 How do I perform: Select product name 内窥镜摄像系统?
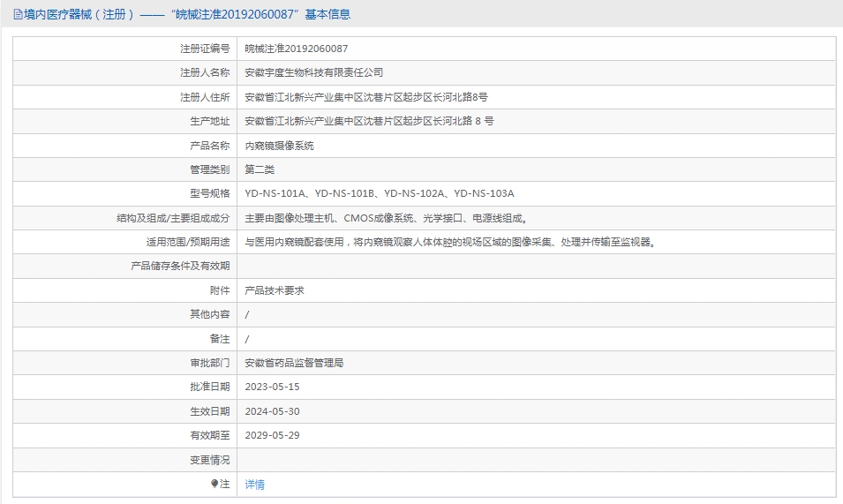pyautogui.click(x=280, y=146)
